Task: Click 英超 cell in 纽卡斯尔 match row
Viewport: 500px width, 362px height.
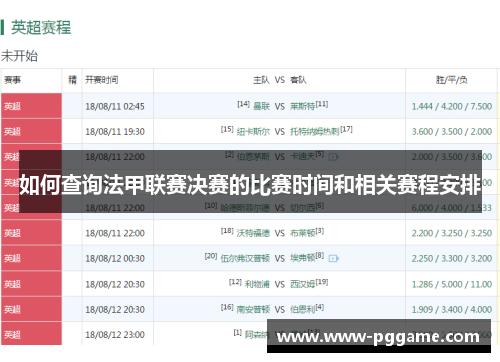Action: coord(31,131)
